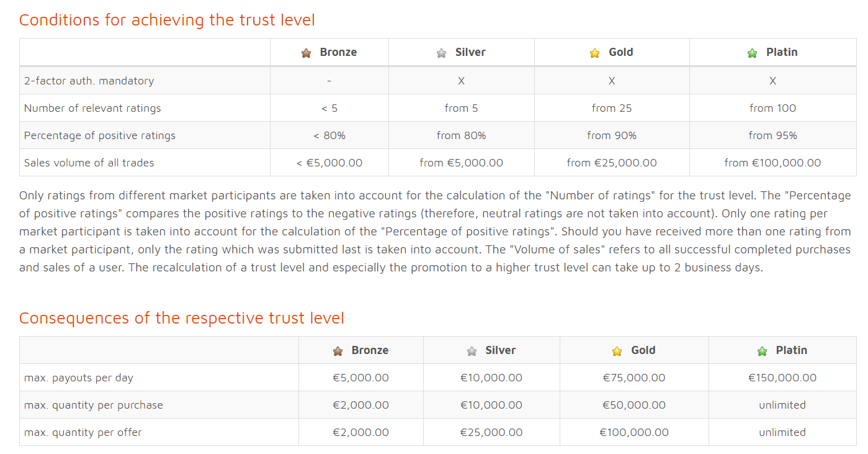Click the Bronze star icon in consequences table
The height and width of the screenshot is (454, 868).
338,352
